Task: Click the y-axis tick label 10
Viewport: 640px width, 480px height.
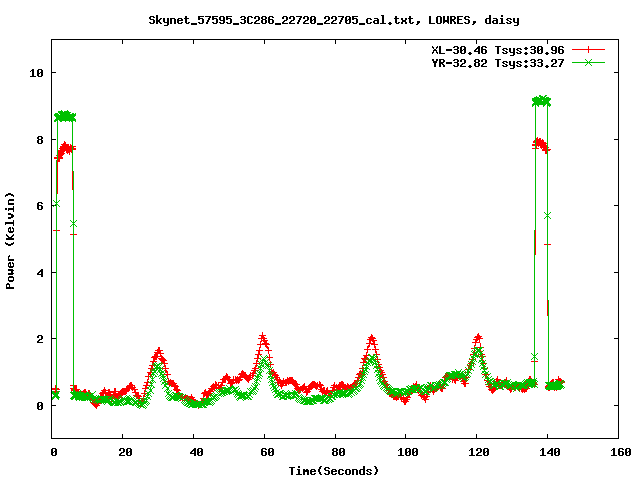Action: (36, 73)
